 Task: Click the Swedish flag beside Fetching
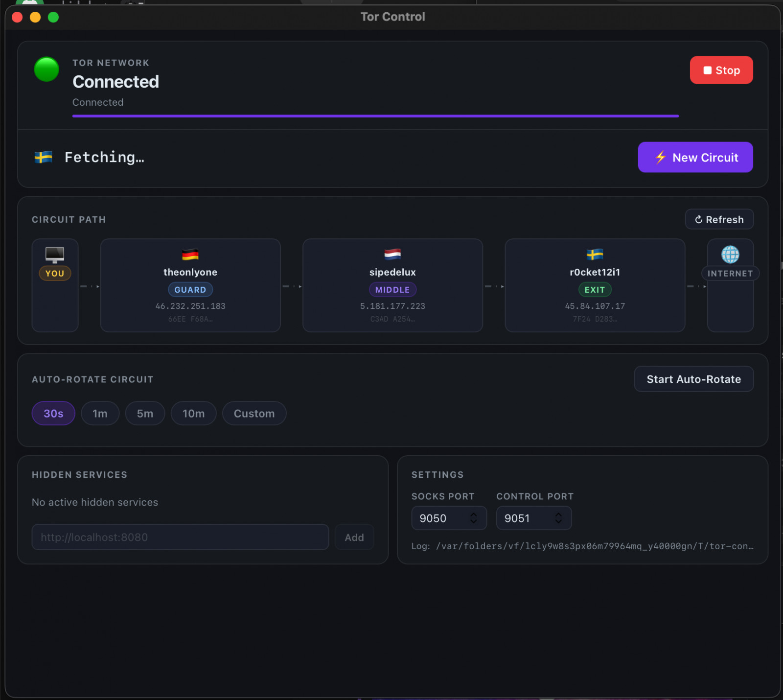(44, 157)
